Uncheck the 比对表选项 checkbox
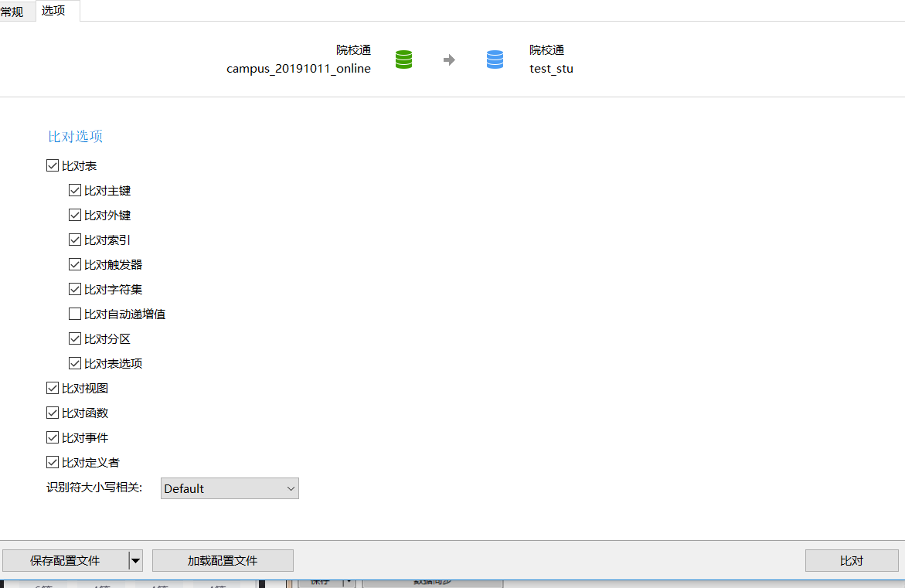The height and width of the screenshot is (588, 905). coord(75,363)
